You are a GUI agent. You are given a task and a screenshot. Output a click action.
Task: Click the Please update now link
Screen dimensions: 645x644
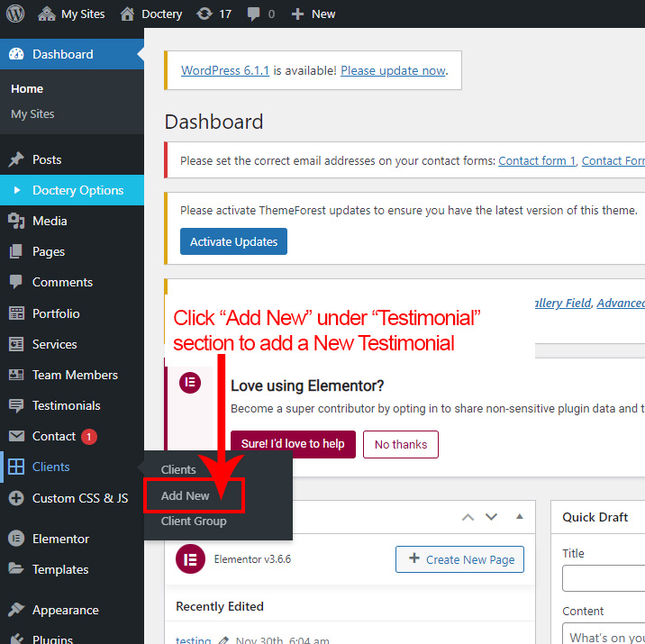(393, 70)
